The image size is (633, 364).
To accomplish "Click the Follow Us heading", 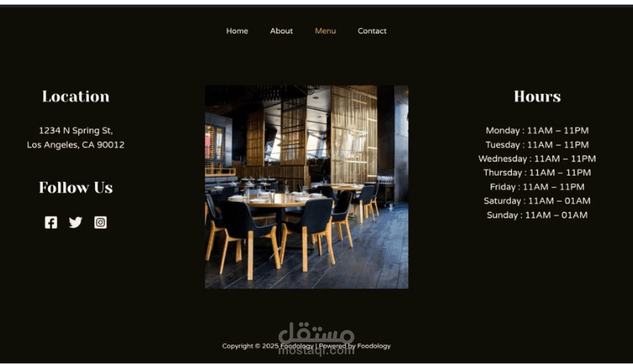I will 76,188.
